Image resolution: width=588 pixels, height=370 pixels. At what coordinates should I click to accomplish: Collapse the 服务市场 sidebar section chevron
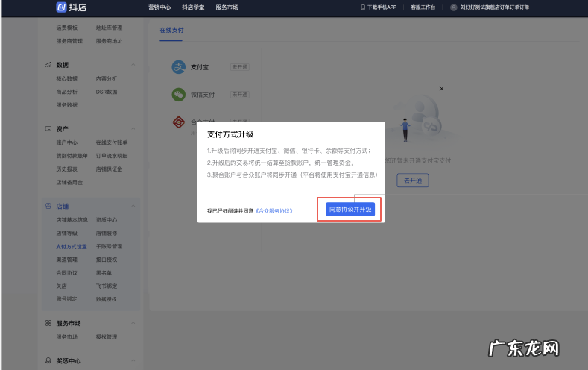tap(133, 323)
